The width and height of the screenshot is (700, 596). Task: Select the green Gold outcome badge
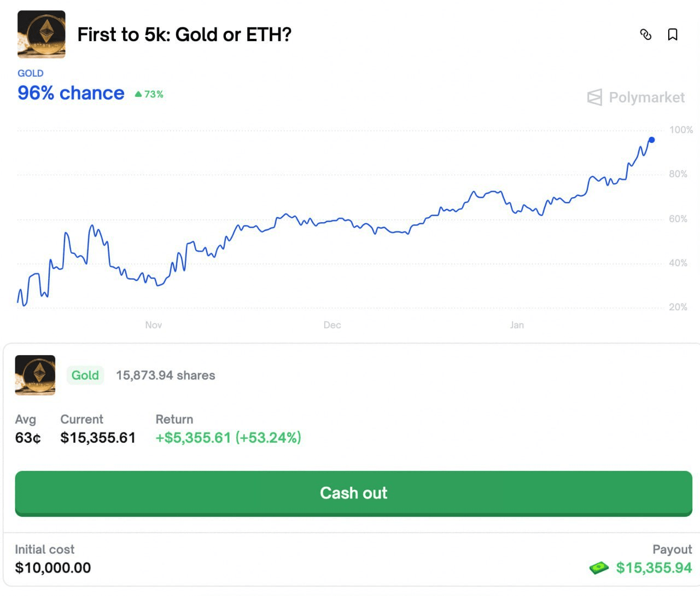tap(85, 375)
